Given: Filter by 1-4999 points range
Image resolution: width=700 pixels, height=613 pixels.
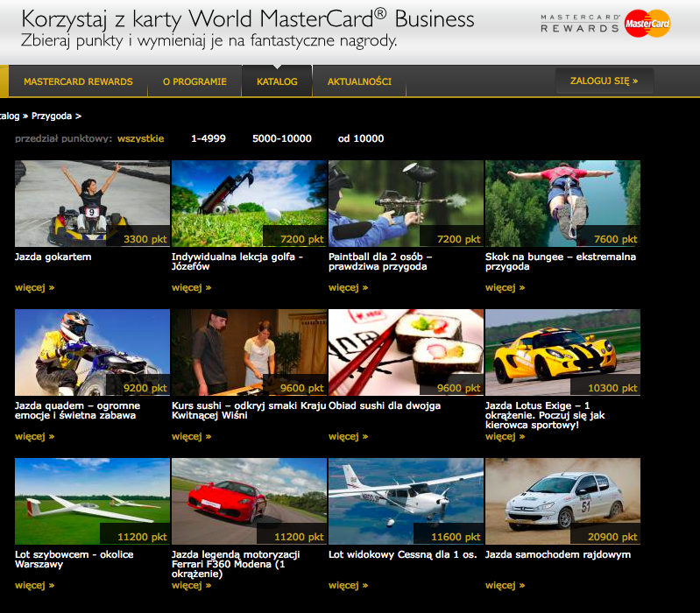Looking at the screenshot, I should click(x=209, y=138).
